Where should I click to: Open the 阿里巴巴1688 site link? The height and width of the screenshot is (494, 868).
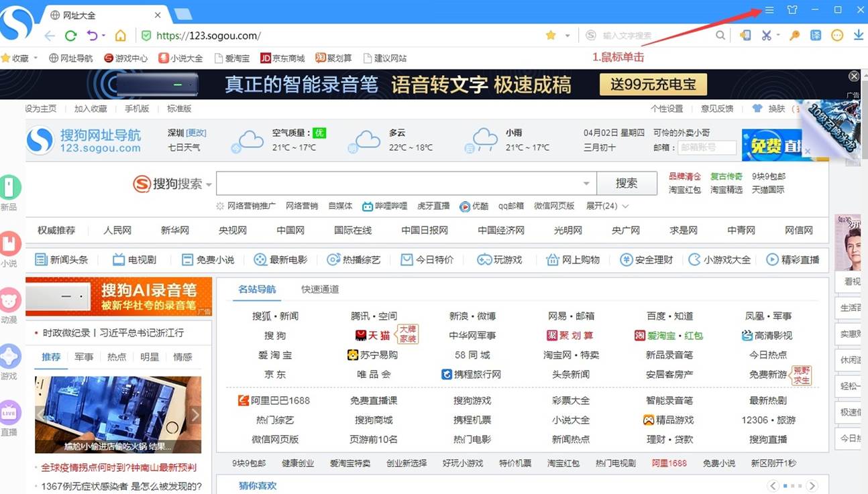point(274,400)
